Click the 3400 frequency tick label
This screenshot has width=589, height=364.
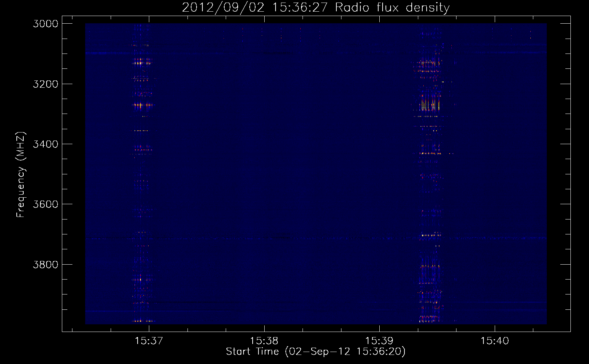(46, 144)
